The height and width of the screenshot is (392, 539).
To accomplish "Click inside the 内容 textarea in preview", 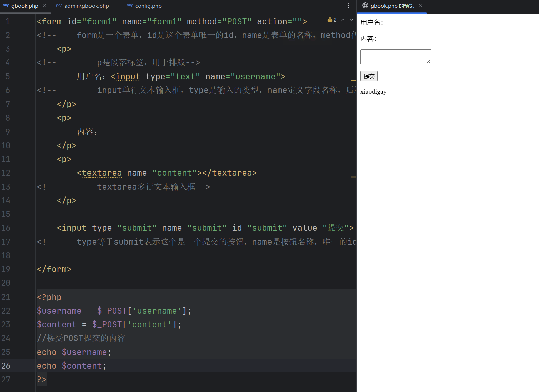I will coord(395,57).
